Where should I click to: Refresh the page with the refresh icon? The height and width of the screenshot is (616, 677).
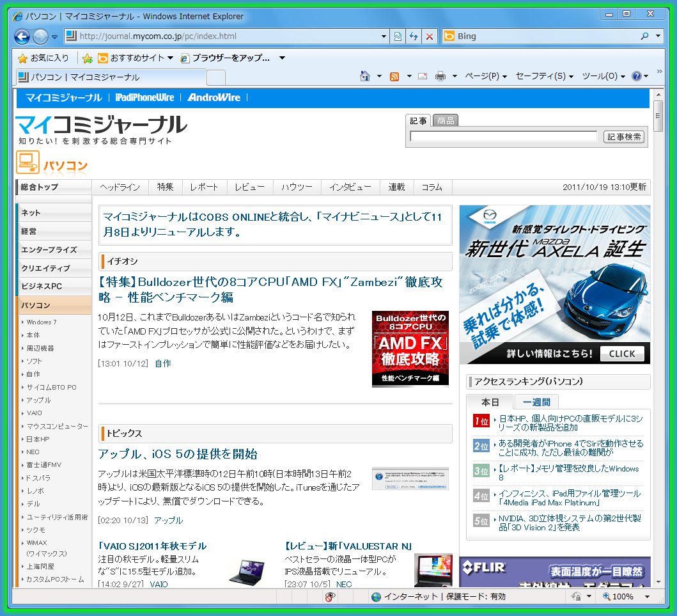[414, 36]
